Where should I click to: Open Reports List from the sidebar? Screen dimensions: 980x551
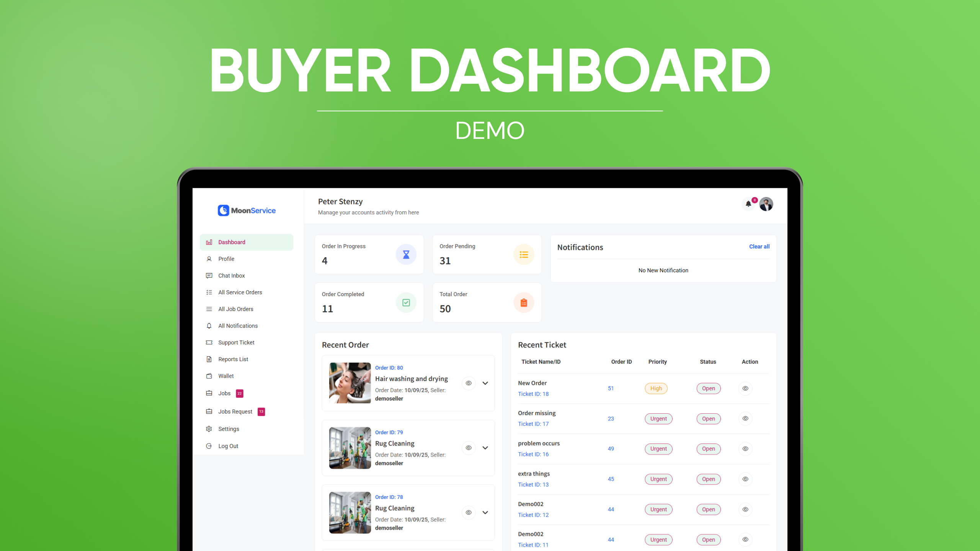point(233,359)
